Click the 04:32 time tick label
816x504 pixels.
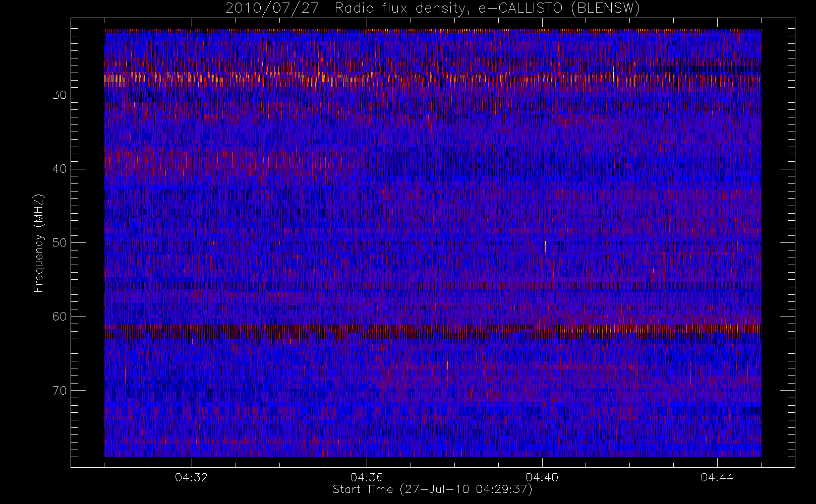[x=192, y=477]
